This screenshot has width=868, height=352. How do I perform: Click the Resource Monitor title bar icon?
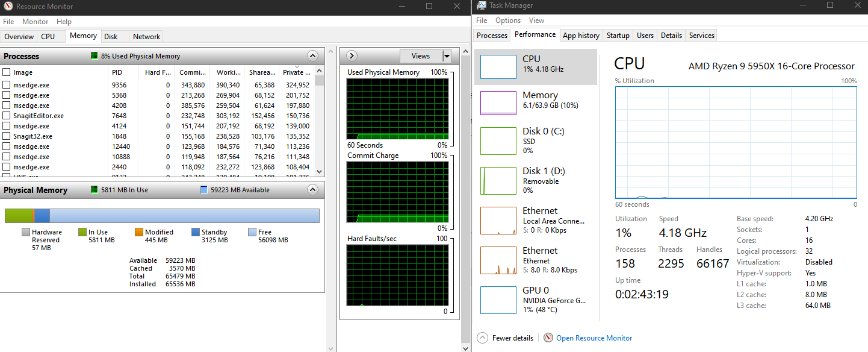tap(7, 6)
